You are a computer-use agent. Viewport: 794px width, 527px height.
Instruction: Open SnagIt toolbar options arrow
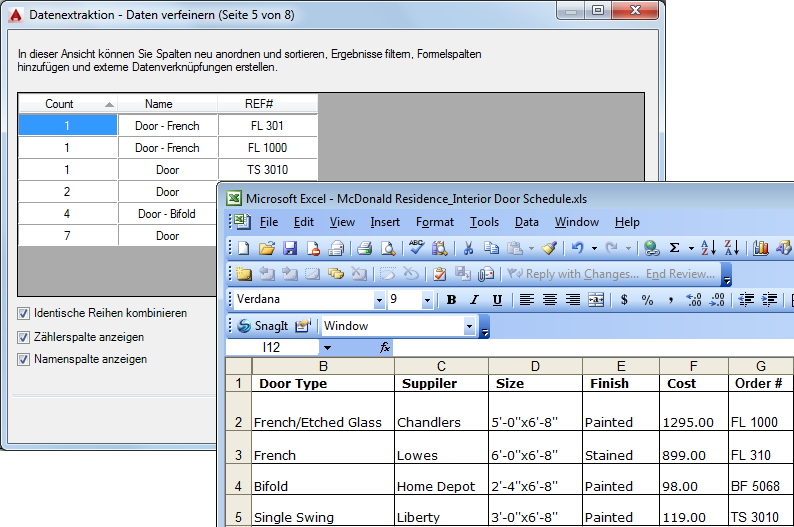(x=485, y=327)
